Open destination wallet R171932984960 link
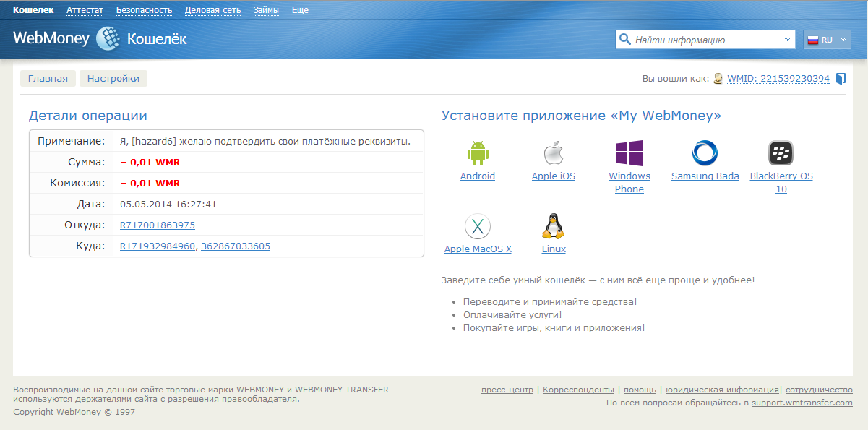The width and height of the screenshot is (868, 430). pyautogui.click(x=158, y=246)
